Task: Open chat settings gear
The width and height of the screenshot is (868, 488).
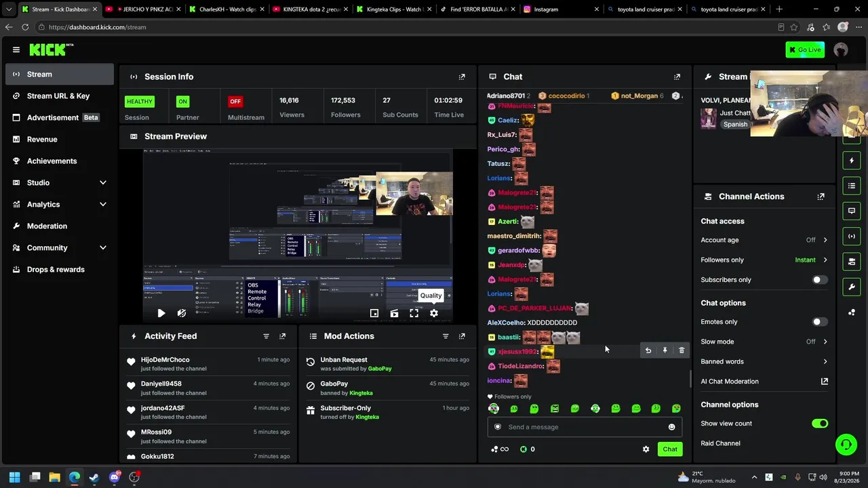Action: click(x=646, y=449)
